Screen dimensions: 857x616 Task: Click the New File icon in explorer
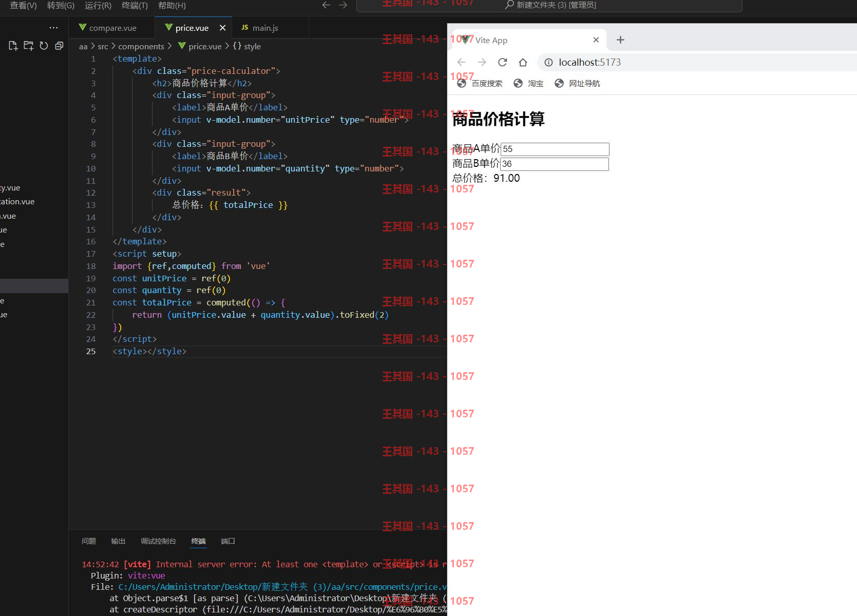point(13,46)
